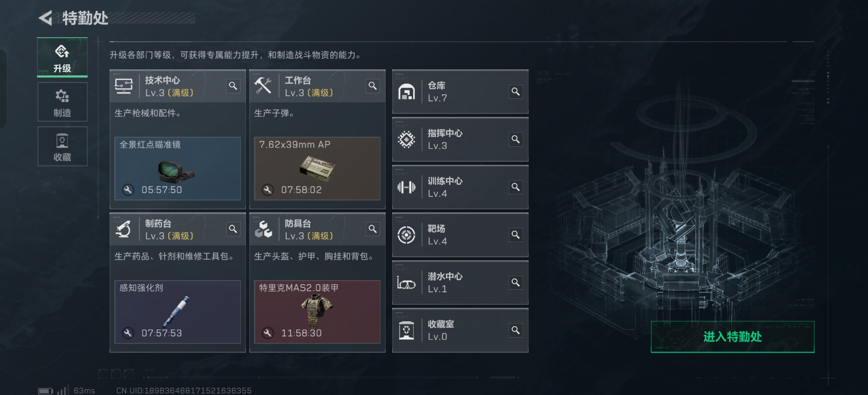Click the magnifier on 训练中心
The width and height of the screenshot is (868, 395).
(515, 187)
